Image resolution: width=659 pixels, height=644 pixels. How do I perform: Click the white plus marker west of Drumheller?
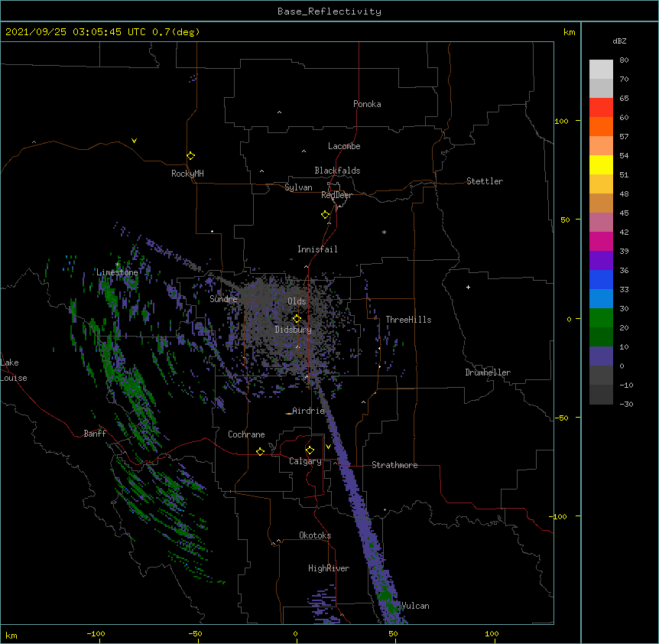click(468, 287)
